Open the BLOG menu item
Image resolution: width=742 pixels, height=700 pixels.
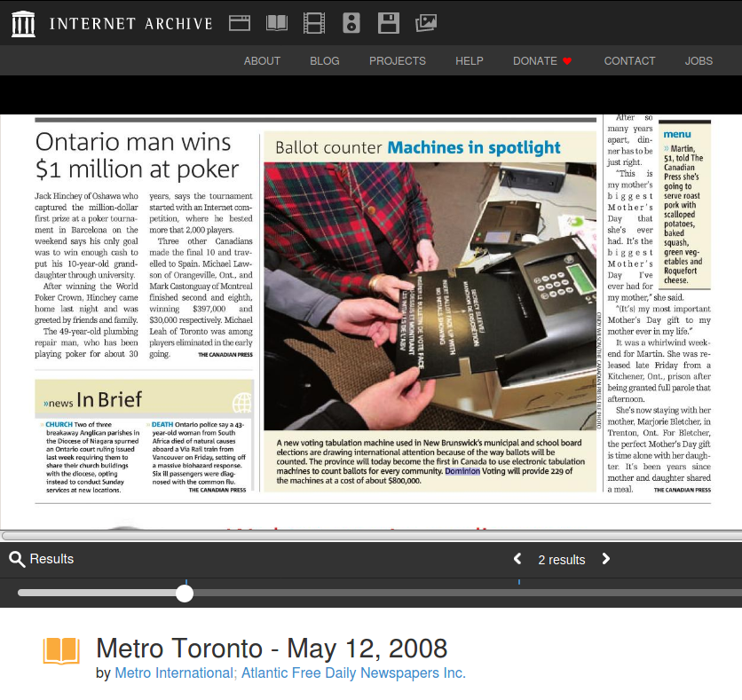[x=325, y=61]
